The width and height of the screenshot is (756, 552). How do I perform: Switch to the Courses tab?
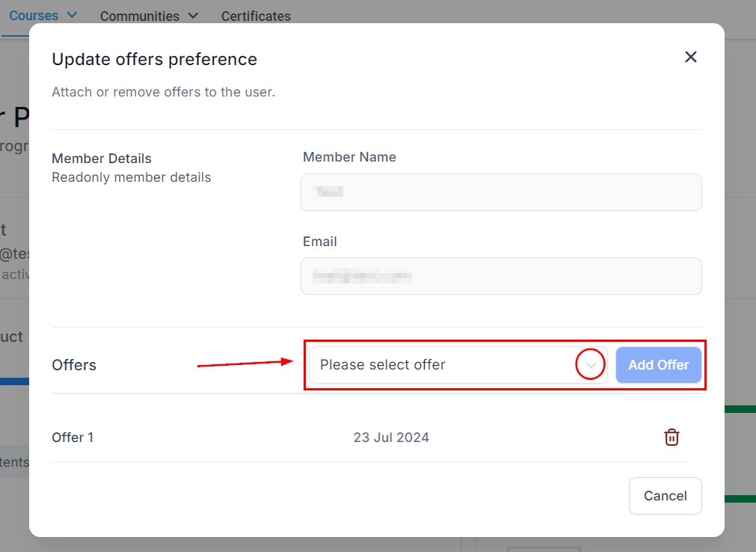(34, 16)
